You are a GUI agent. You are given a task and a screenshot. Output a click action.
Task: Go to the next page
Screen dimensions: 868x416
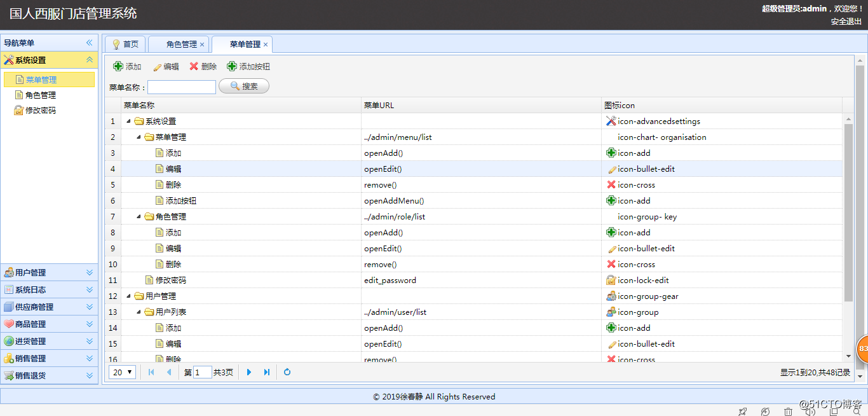click(249, 372)
